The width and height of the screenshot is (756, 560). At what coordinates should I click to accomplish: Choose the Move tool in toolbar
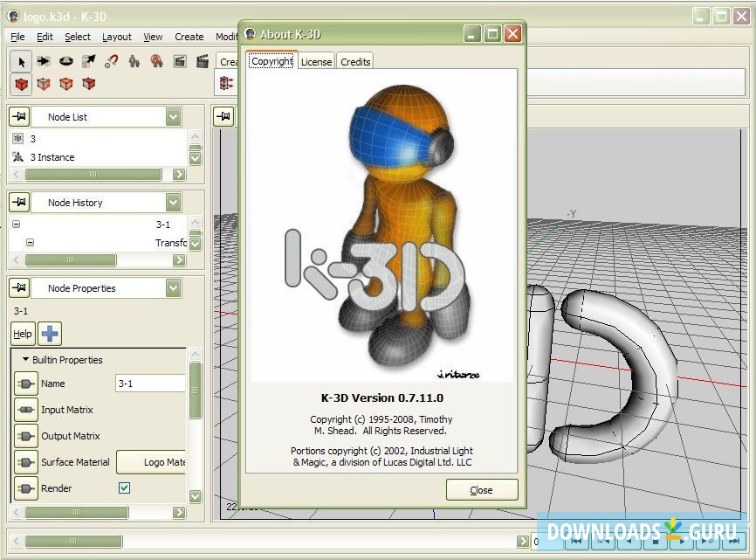tap(44, 61)
